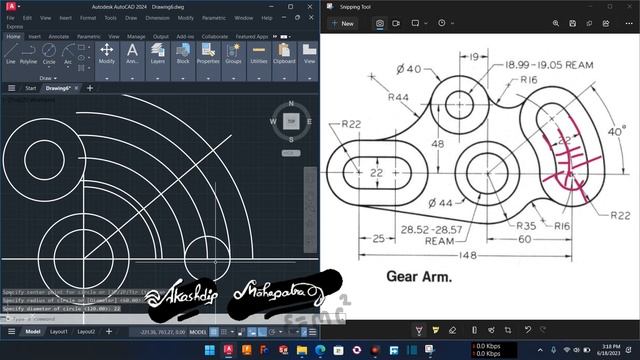Click the AutoCAD application logo button
The height and width of the screenshot is (360, 640).
[x=11, y=7]
